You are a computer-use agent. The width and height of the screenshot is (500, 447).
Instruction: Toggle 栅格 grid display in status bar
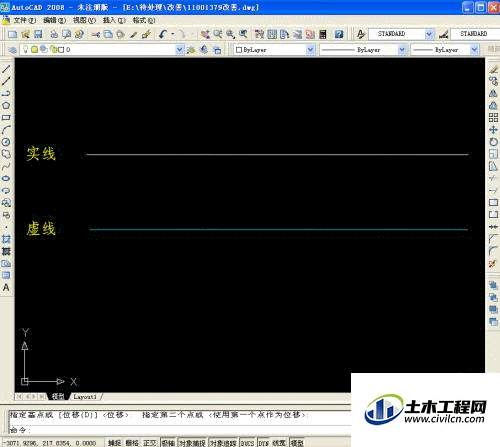tap(132, 443)
